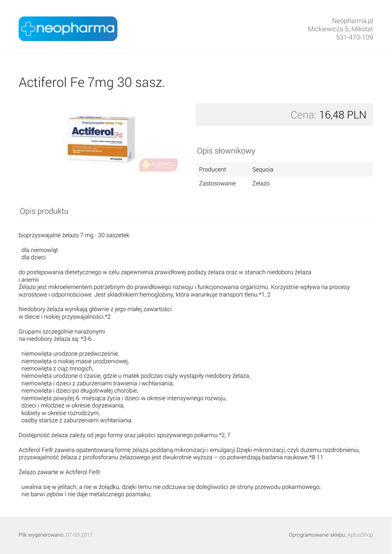Click the 'Plik wygenerowano' footer label
392x554 pixels.
point(42,535)
